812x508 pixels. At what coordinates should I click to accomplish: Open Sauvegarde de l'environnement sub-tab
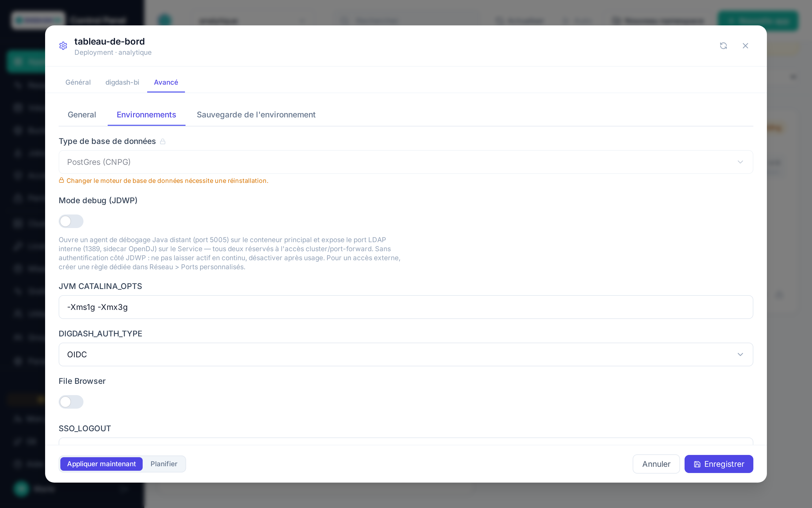point(256,115)
